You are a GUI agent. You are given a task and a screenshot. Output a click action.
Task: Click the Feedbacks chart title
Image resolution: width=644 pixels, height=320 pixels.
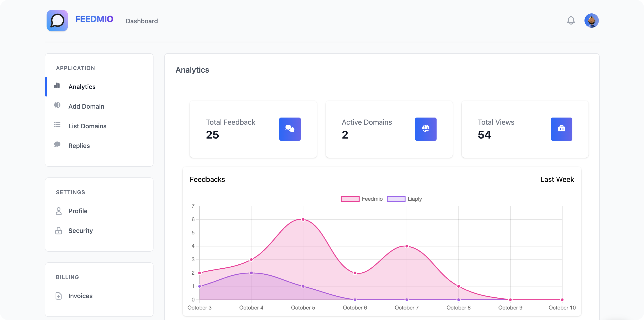click(x=207, y=179)
